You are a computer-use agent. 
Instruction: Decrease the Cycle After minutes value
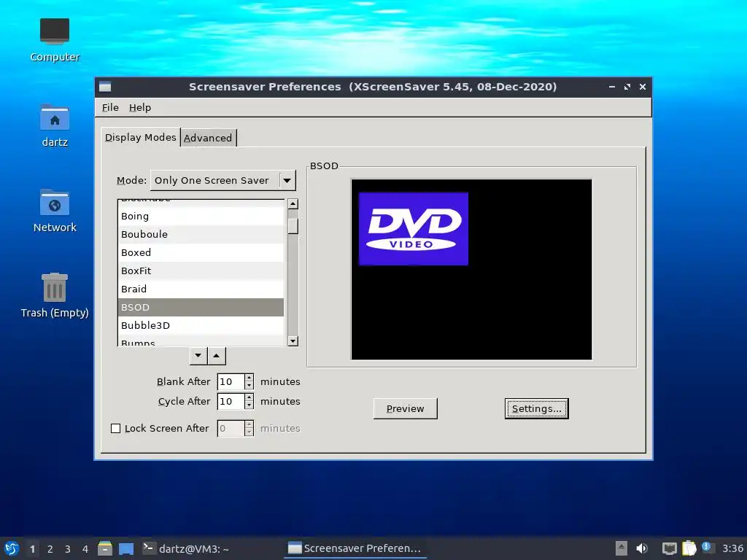[249, 405]
